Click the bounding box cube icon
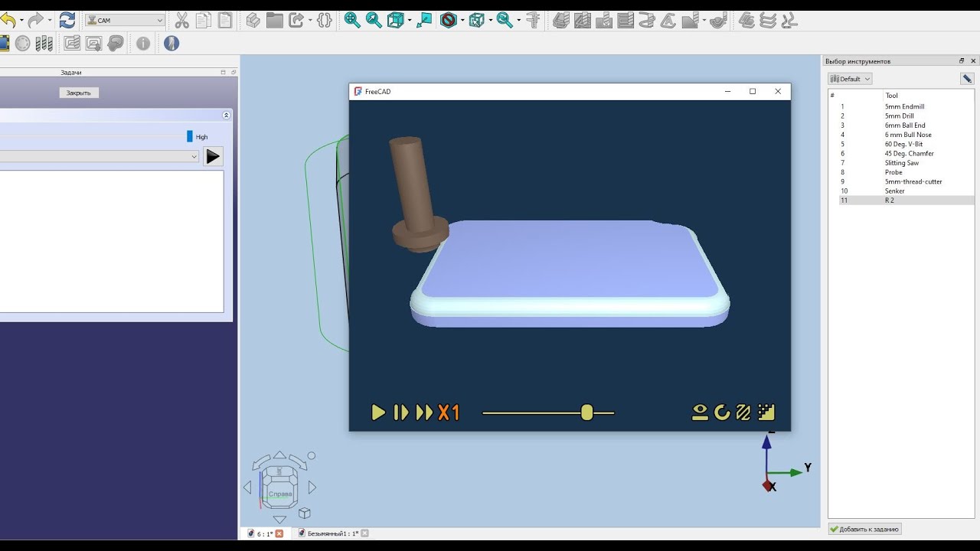The width and height of the screenshot is (980, 551). pyautogui.click(x=476, y=21)
